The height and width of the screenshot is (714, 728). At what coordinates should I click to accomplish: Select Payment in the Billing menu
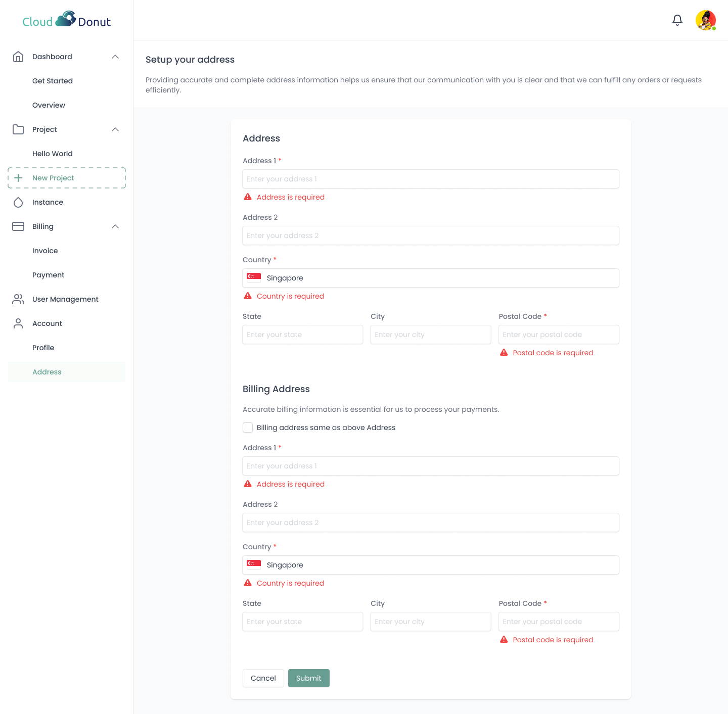point(49,275)
